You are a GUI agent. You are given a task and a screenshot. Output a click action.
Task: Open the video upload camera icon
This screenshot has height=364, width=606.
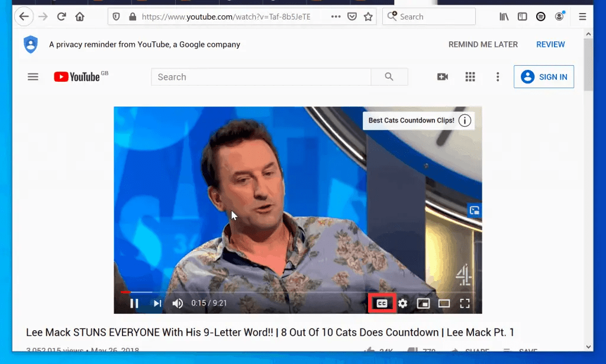pos(442,76)
